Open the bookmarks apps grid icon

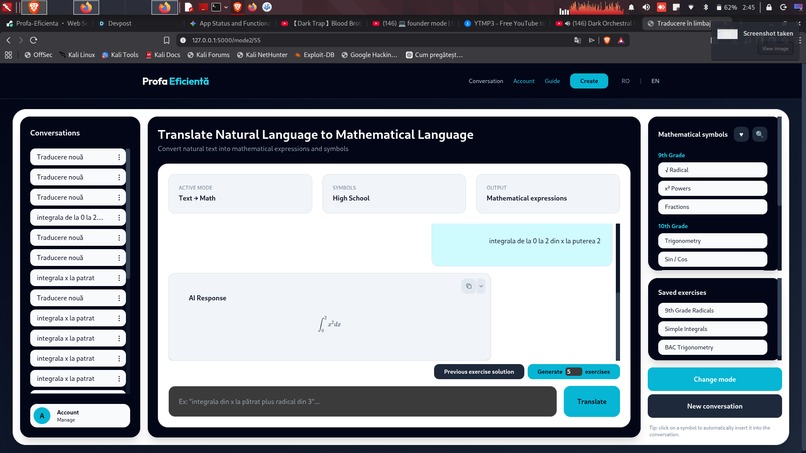8,55
